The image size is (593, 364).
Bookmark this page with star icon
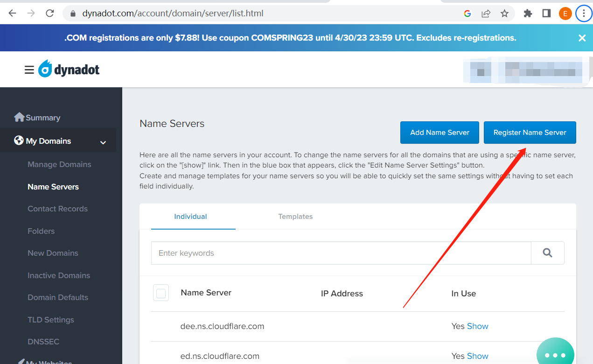[504, 14]
